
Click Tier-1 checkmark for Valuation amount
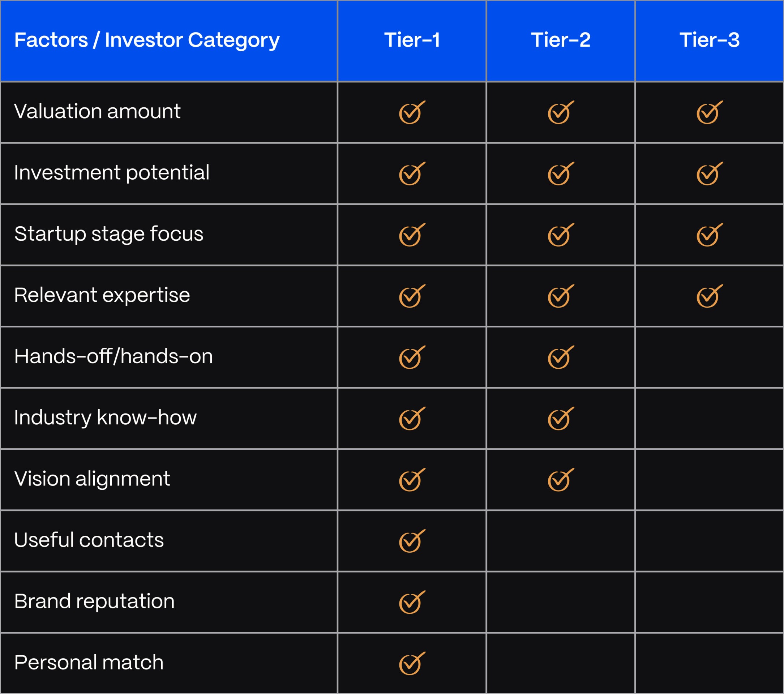[x=412, y=112]
